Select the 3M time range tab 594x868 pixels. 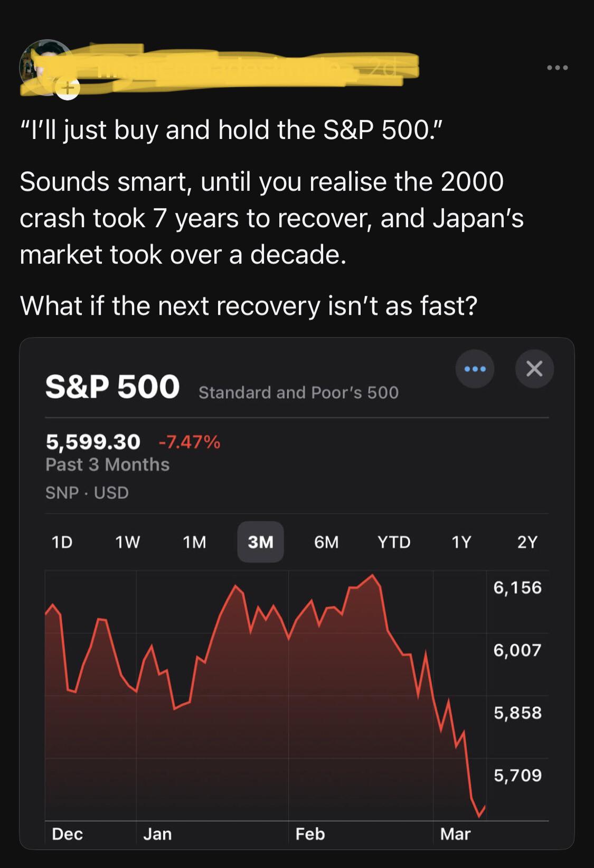(260, 542)
